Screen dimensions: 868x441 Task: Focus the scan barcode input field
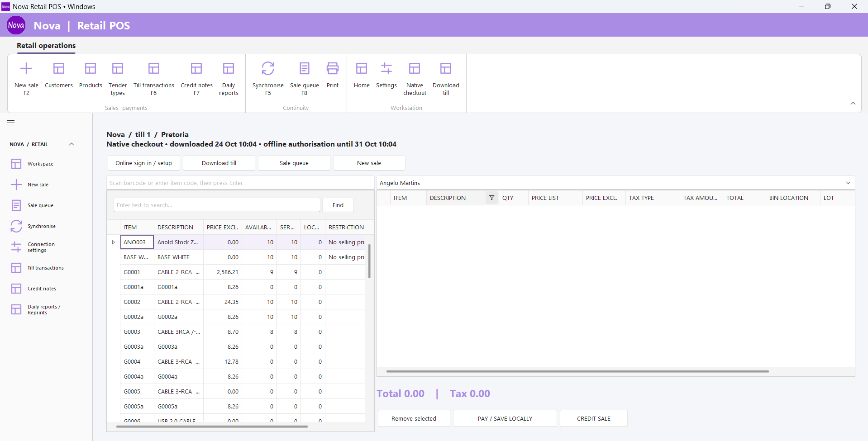coord(240,183)
